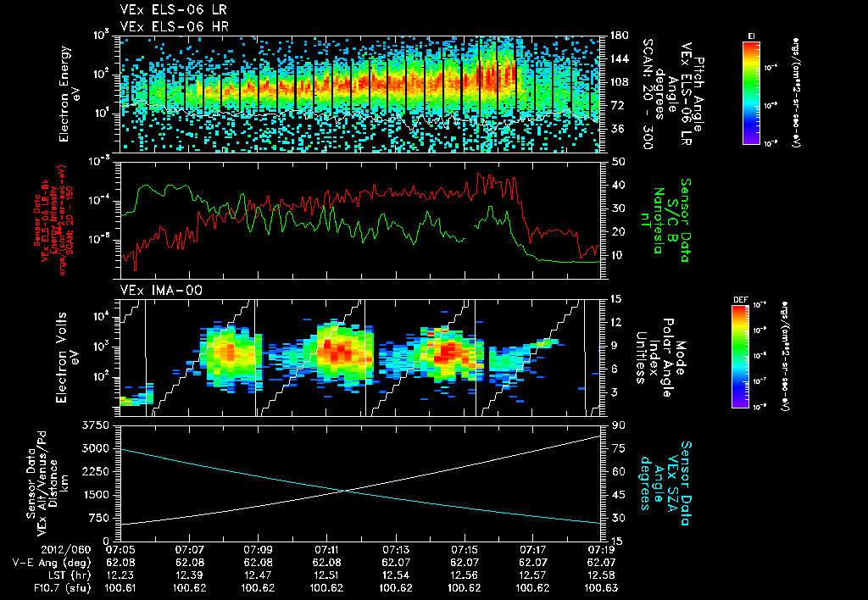Image resolution: width=868 pixels, height=600 pixels.
Task: Click the 3000 km altitude tick
Action: pos(95,448)
